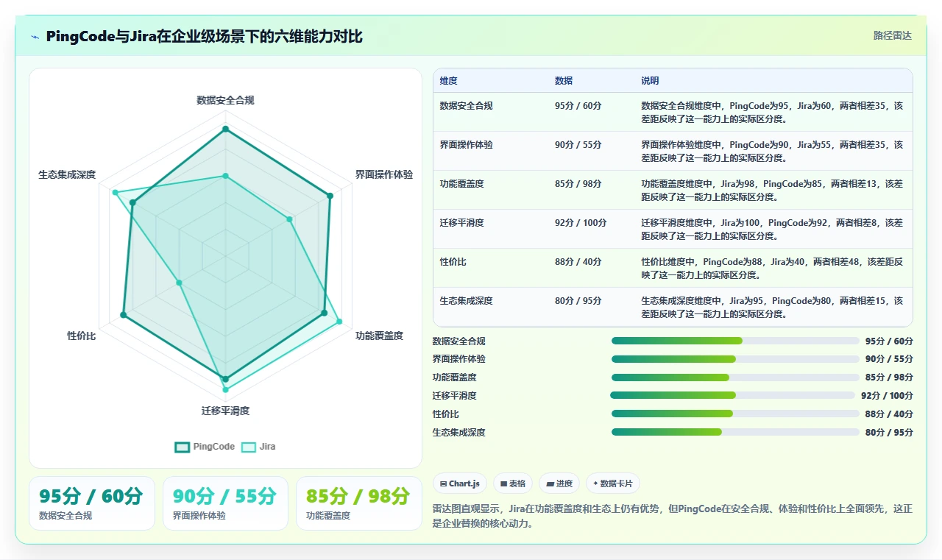Select the Chart.js tag chip

(x=460, y=483)
